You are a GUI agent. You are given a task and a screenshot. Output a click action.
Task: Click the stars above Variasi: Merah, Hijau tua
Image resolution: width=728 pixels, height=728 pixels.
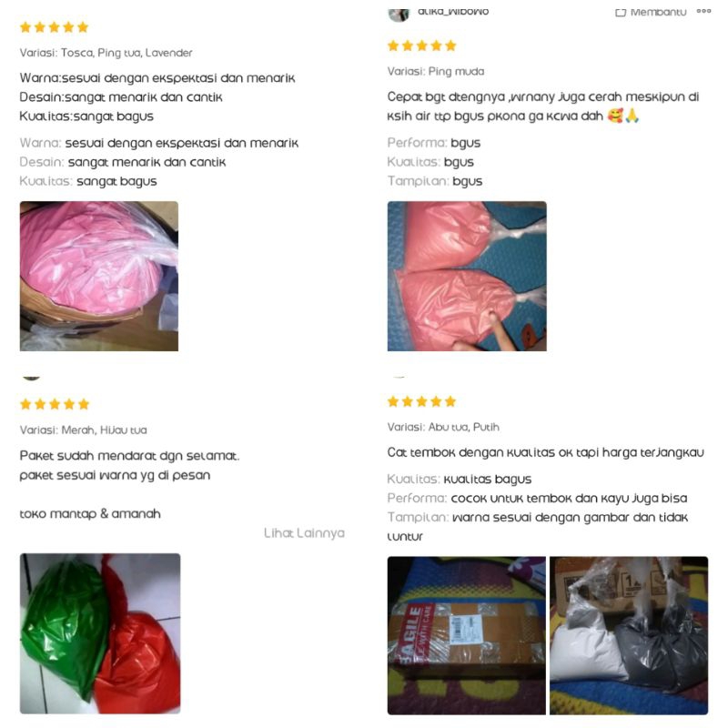tap(55, 404)
